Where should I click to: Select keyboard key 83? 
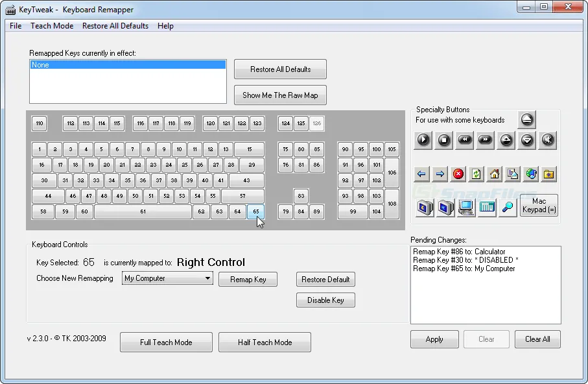301,196
